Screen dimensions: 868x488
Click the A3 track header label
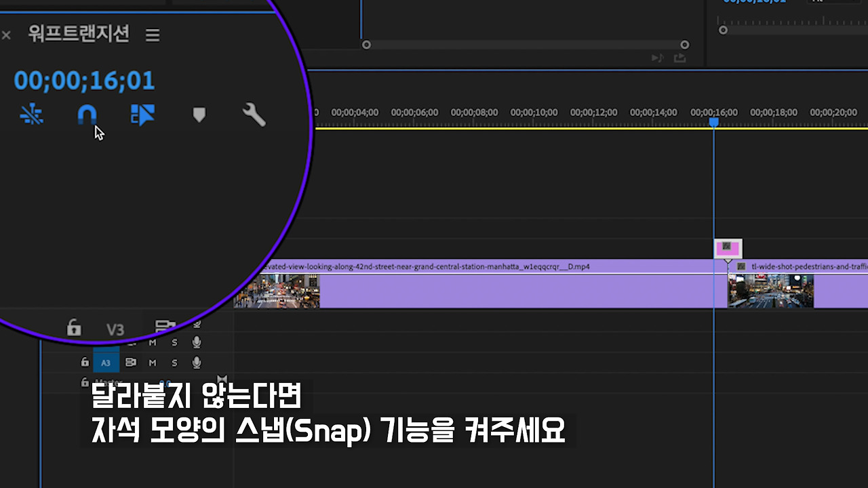(x=106, y=363)
